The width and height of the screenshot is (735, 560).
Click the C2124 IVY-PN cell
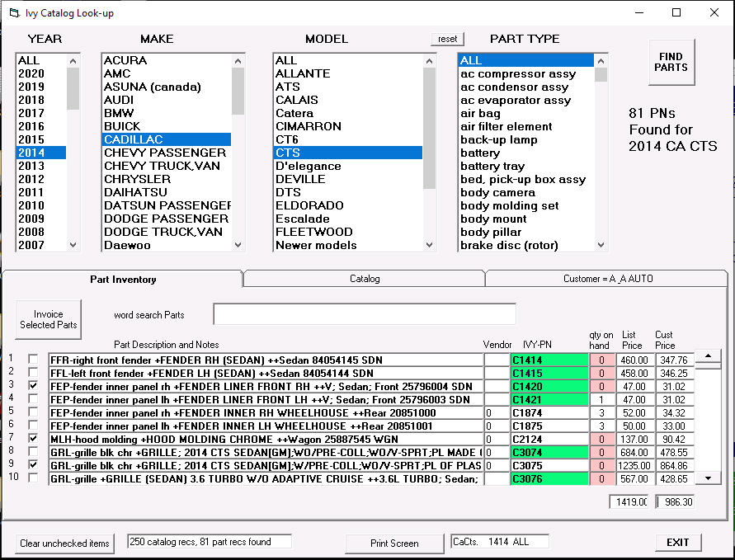point(549,439)
